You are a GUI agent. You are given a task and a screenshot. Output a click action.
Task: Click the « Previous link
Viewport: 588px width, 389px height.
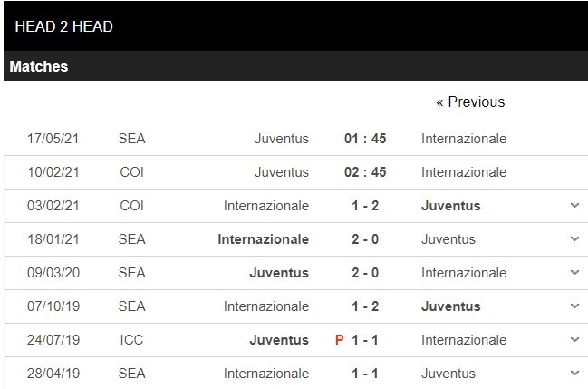click(469, 102)
